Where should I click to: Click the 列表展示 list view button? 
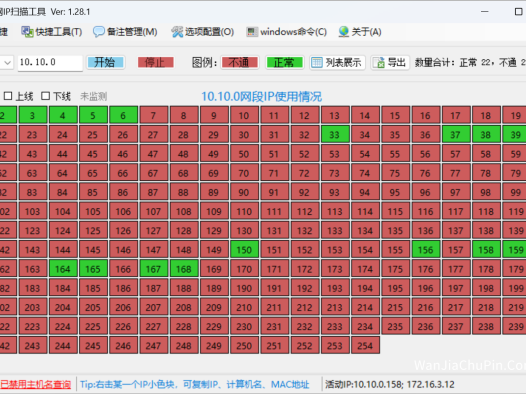[x=337, y=63]
